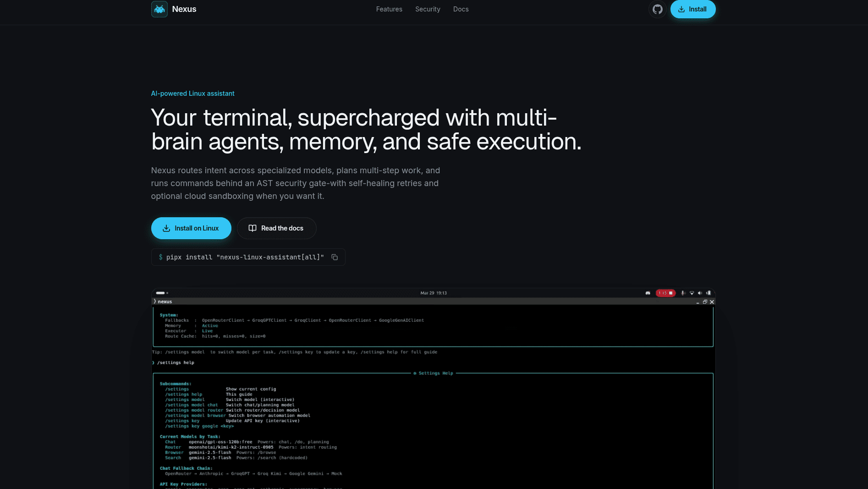Copy the pipx install command
This screenshot has width=868, height=489.
click(x=335, y=257)
